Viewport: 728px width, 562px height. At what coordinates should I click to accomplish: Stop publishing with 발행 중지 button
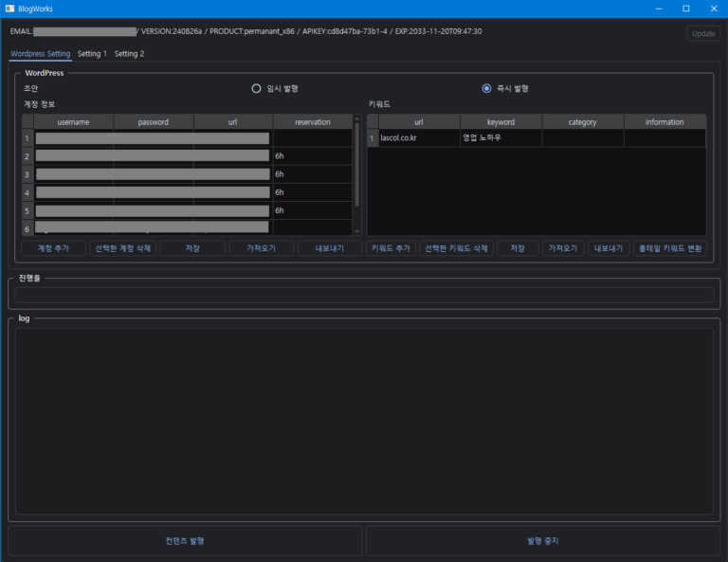pyautogui.click(x=543, y=541)
